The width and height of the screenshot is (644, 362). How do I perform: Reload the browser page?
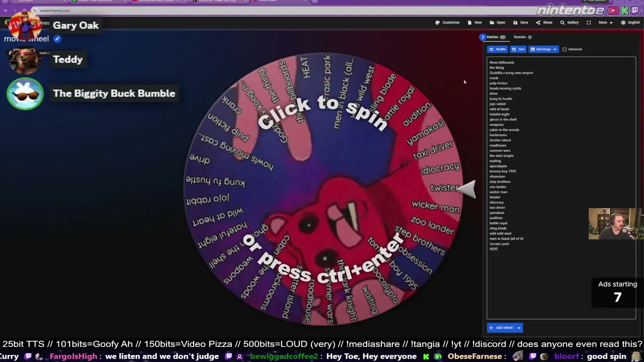[24, 10]
